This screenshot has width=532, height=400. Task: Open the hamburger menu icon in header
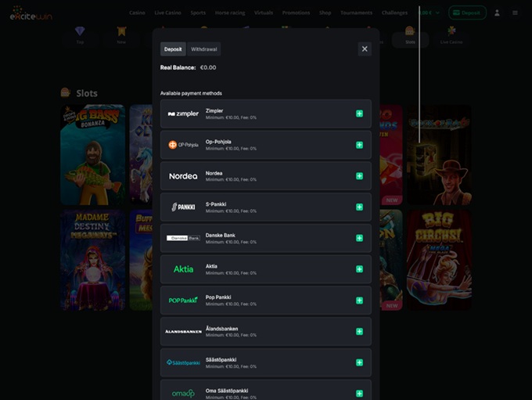coord(515,13)
